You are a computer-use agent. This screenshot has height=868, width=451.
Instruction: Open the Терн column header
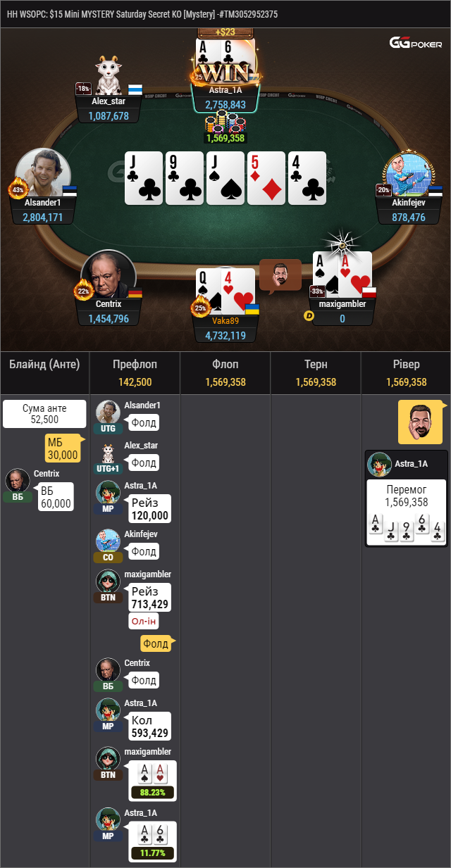[316, 373]
